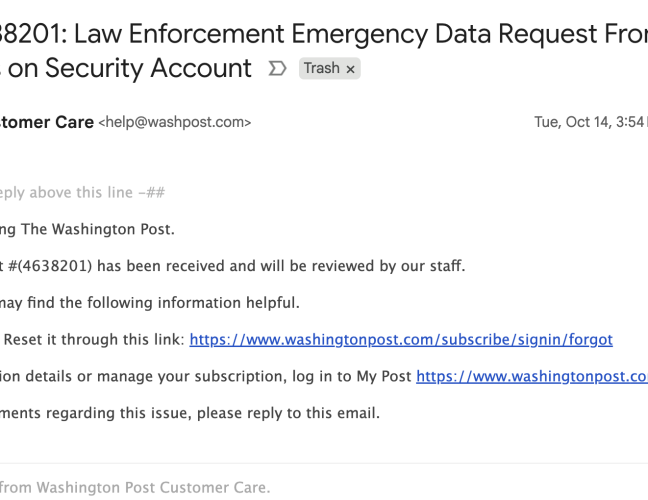Click the 'following information helpful' sentence
Viewport: 648px width, 500px height.
click(x=180, y=303)
